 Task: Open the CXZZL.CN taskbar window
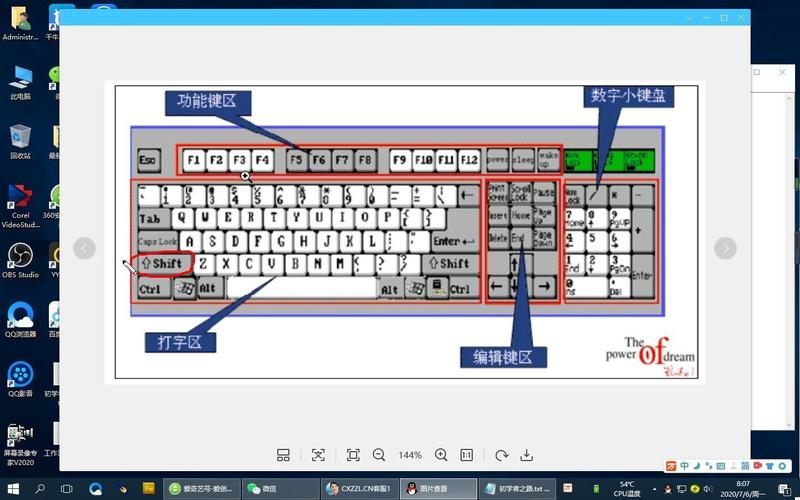pos(360,488)
